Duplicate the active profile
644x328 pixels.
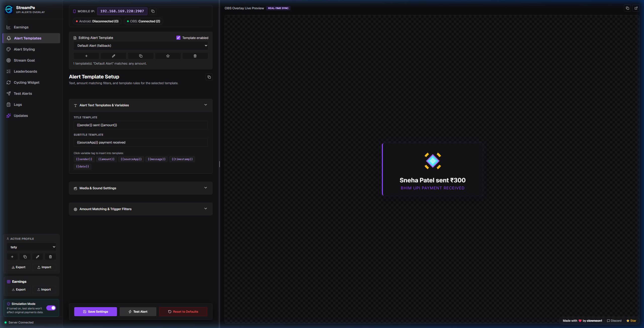(25, 257)
